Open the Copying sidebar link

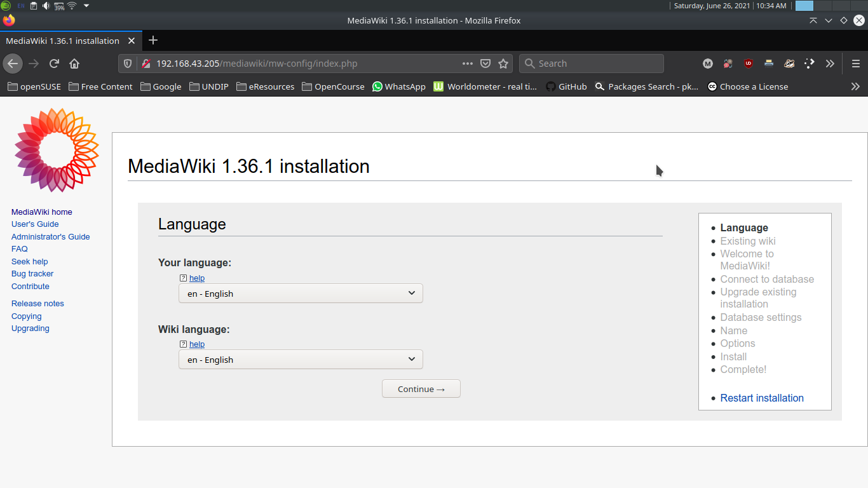(27, 316)
